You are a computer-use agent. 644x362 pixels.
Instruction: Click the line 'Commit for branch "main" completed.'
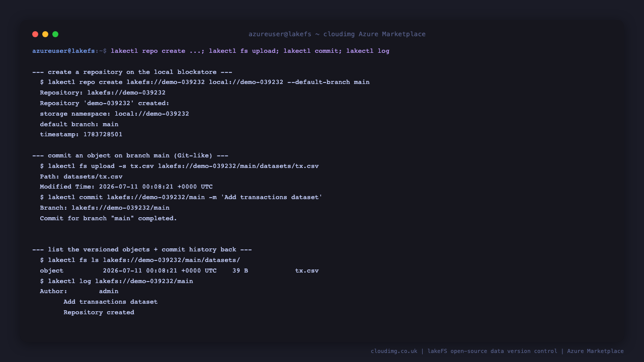[x=109, y=218]
